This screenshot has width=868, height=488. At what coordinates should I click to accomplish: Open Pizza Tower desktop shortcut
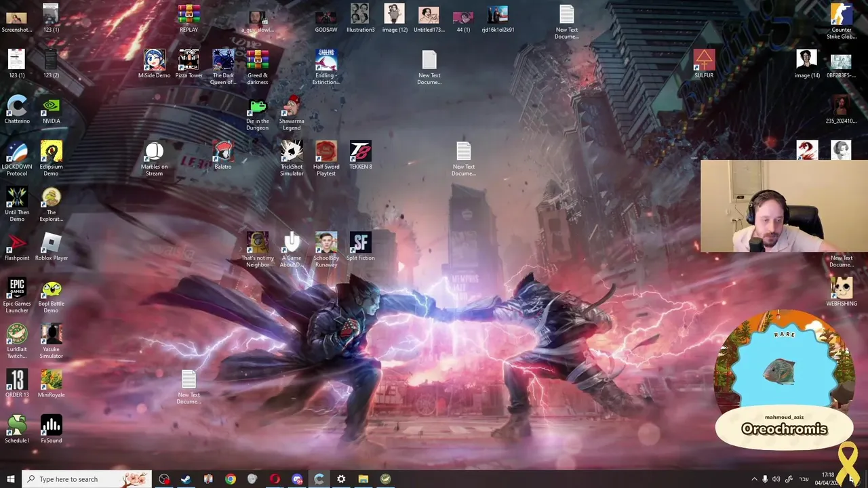click(x=189, y=64)
